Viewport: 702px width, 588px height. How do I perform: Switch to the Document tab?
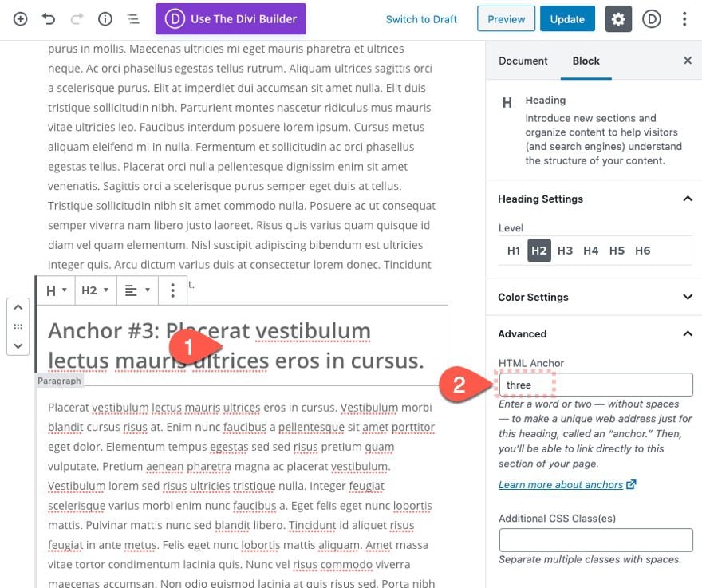[523, 61]
